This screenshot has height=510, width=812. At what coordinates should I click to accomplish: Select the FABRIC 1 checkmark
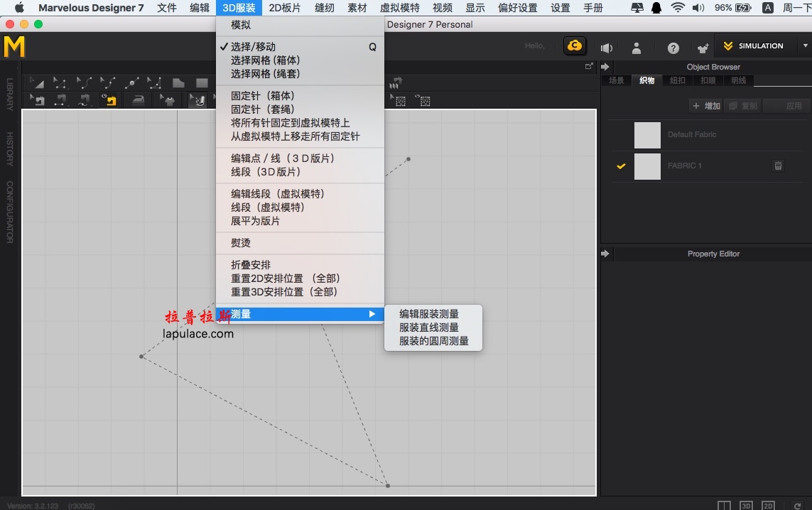pos(621,166)
